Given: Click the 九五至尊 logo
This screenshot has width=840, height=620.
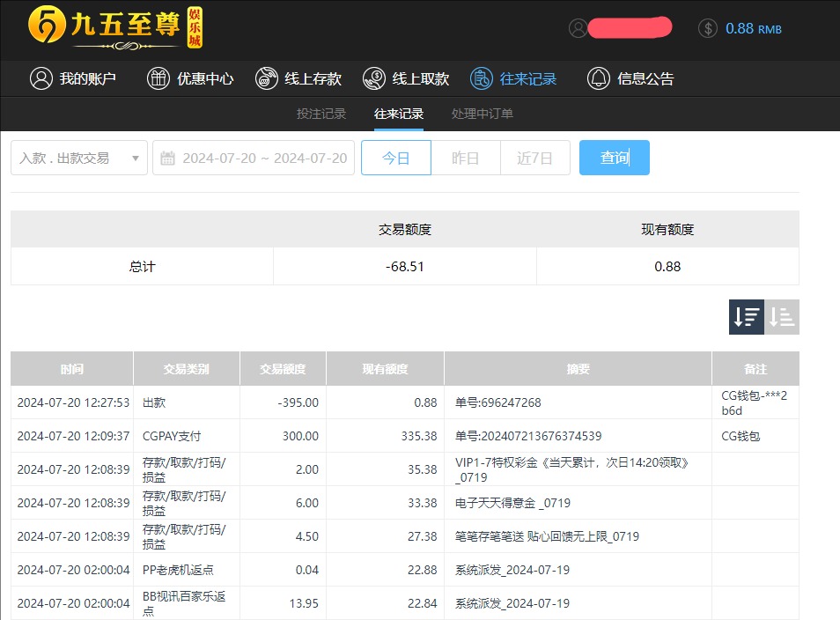Looking at the screenshot, I should tap(106, 28).
